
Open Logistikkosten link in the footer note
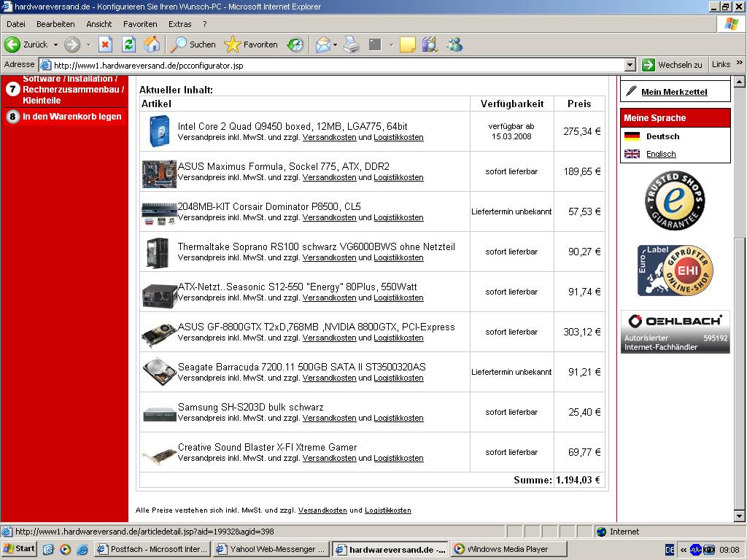coord(388,510)
